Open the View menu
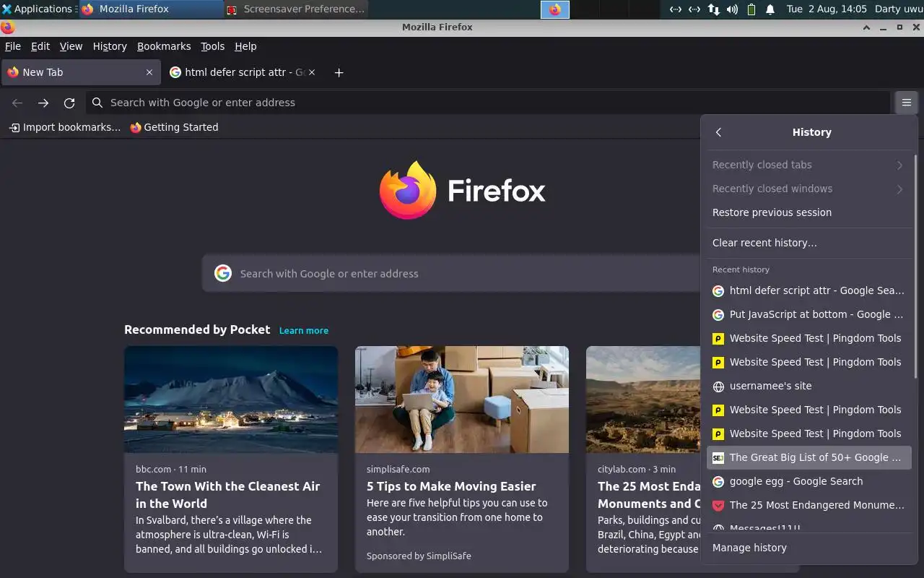 tap(71, 46)
